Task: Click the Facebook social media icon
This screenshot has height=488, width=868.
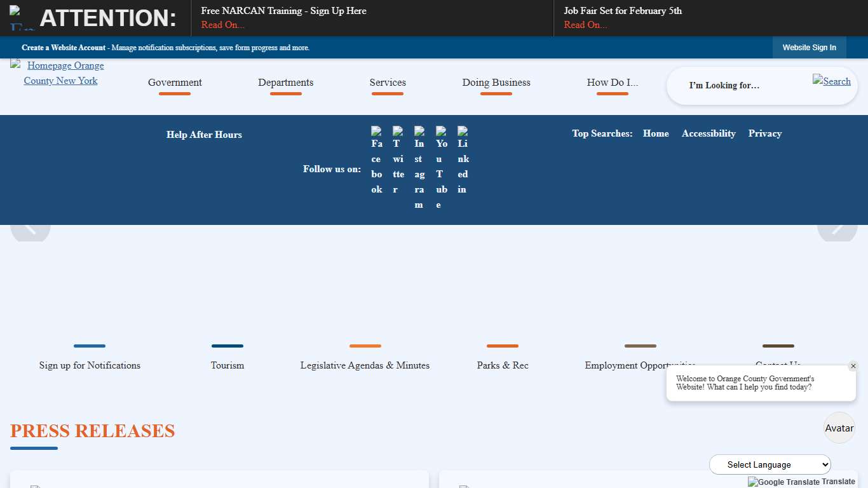Action: [x=377, y=160]
